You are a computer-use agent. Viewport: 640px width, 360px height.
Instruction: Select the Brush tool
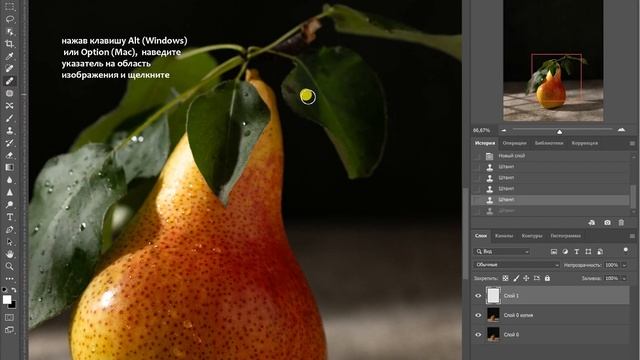pos(9,118)
